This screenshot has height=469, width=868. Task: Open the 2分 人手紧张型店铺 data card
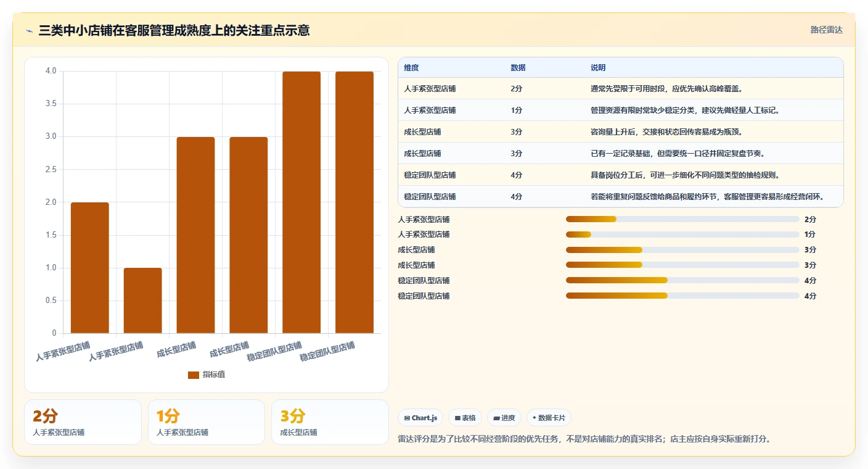83,422
